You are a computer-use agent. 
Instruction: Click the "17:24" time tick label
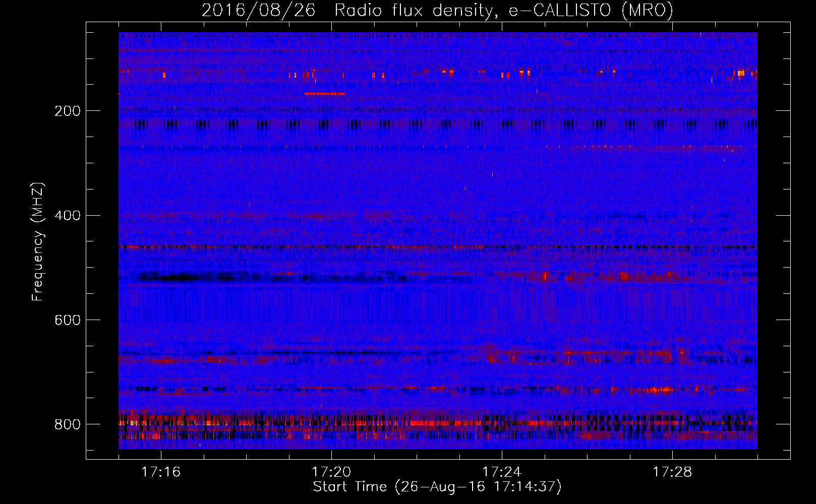(x=502, y=472)
